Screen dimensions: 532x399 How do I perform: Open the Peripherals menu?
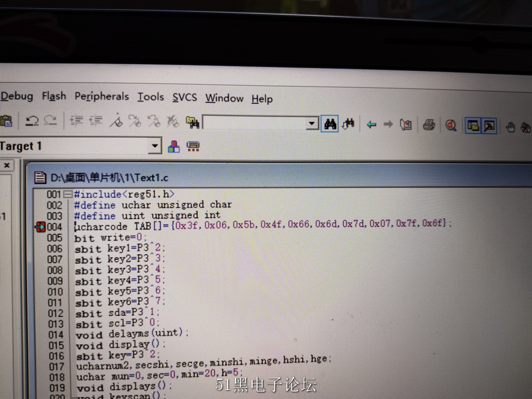pyautogui.click(x=102, y=97)
